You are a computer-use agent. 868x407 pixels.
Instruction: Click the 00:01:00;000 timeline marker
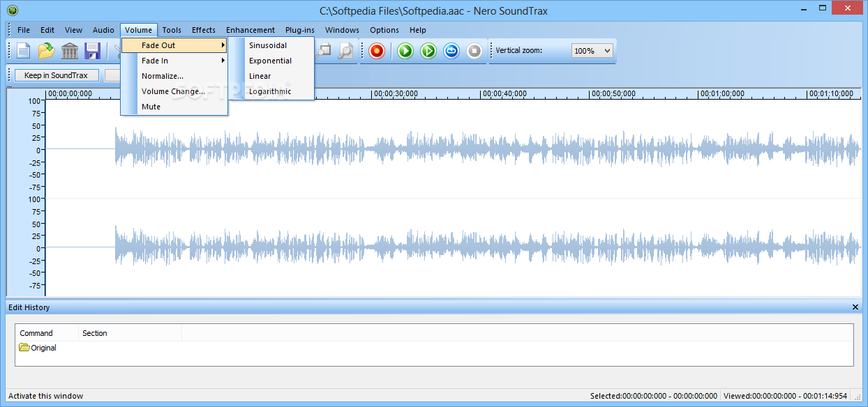(722, 93)
